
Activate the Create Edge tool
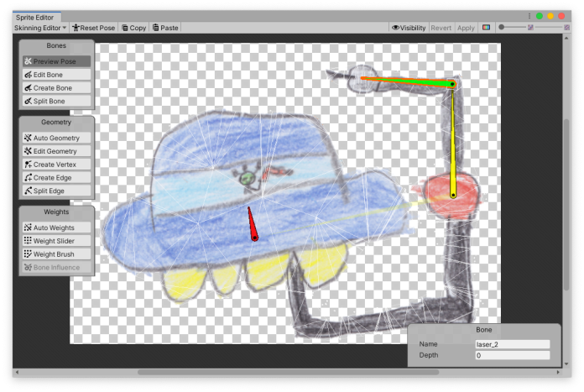(x=55, y=178)
